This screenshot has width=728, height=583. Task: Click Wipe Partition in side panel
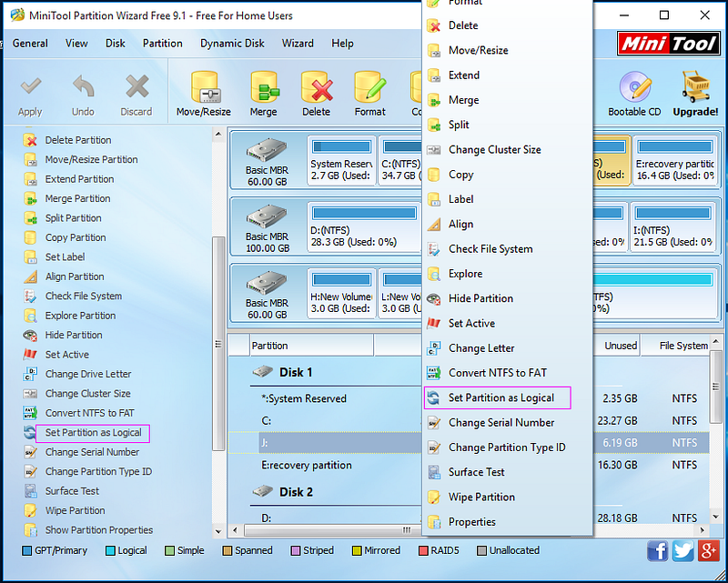(x=75, y=510)
